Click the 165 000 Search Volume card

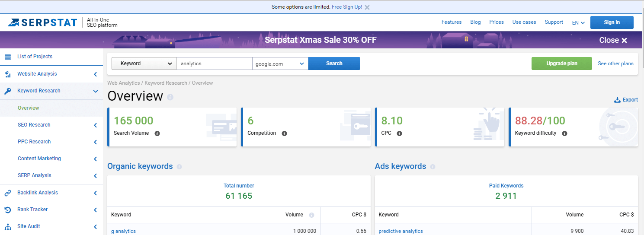click(x=172, y=127)
